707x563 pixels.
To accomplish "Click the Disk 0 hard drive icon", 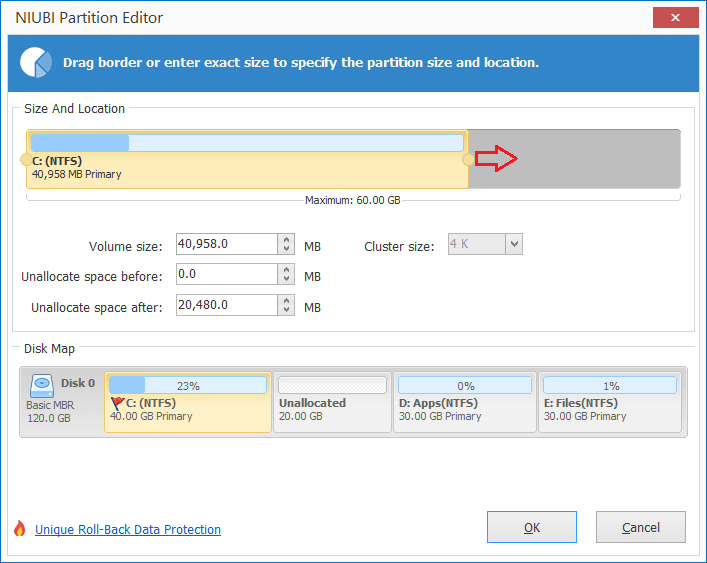I will coord(42,386).
